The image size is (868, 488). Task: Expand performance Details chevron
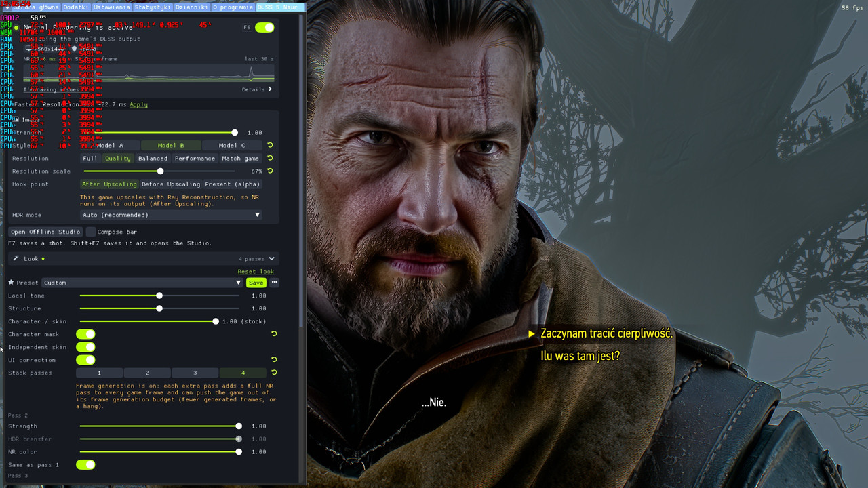270,89
